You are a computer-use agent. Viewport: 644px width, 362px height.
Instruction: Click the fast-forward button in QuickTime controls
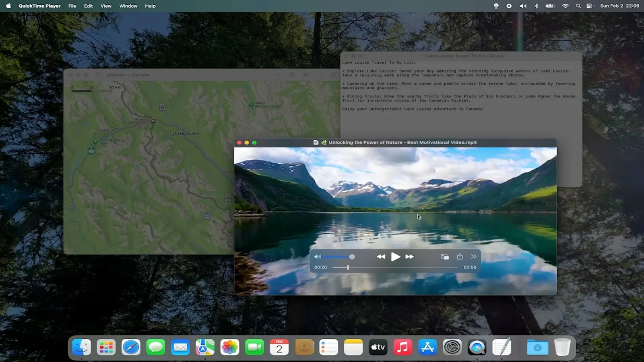click(410, 257)
